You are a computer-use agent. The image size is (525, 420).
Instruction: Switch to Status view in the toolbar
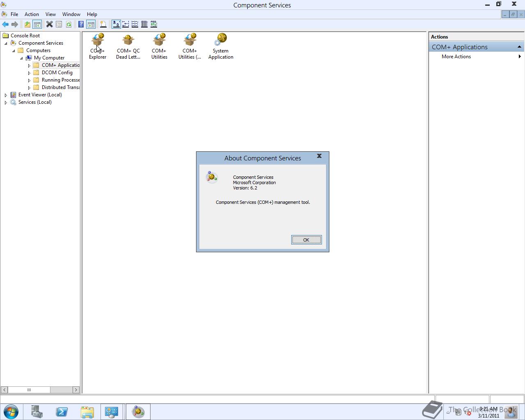point(154,25)
